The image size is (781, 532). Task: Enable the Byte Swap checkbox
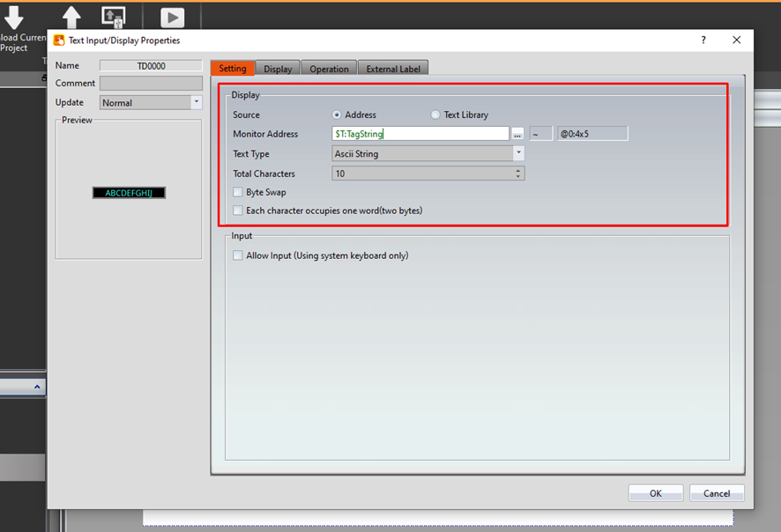tap(238, 192)
